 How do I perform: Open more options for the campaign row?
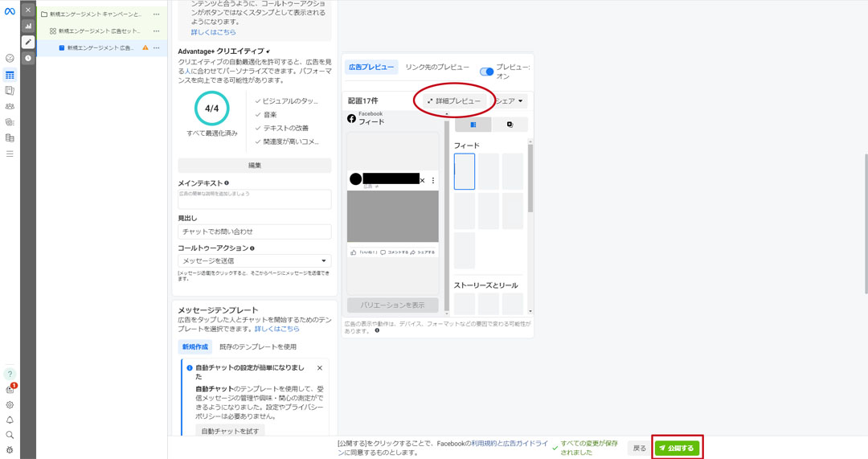tap(157, 14)
